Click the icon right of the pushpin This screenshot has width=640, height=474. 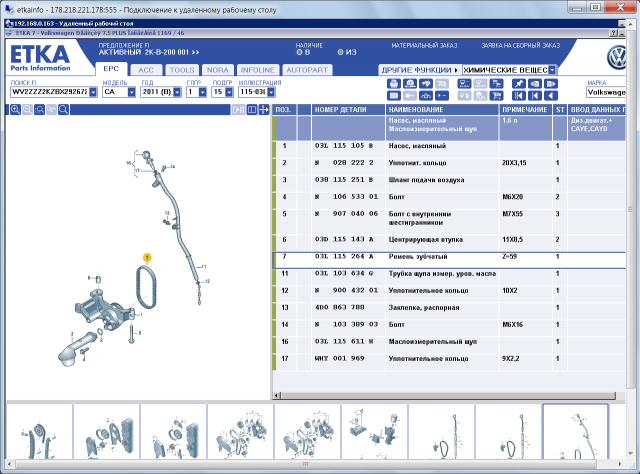pos(535,84)
